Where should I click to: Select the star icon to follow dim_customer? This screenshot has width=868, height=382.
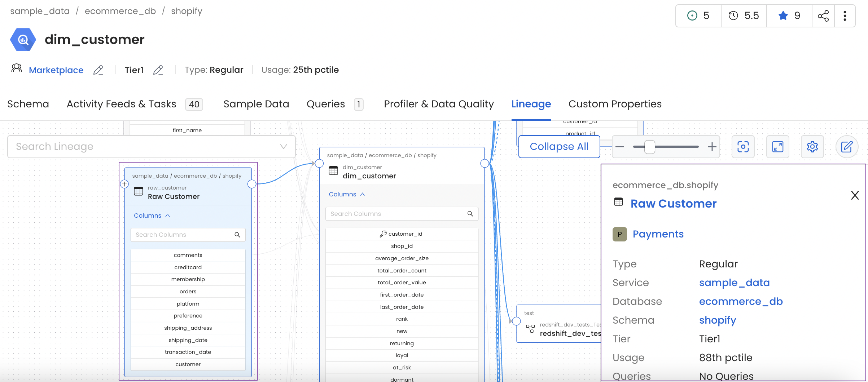[782, 15]
